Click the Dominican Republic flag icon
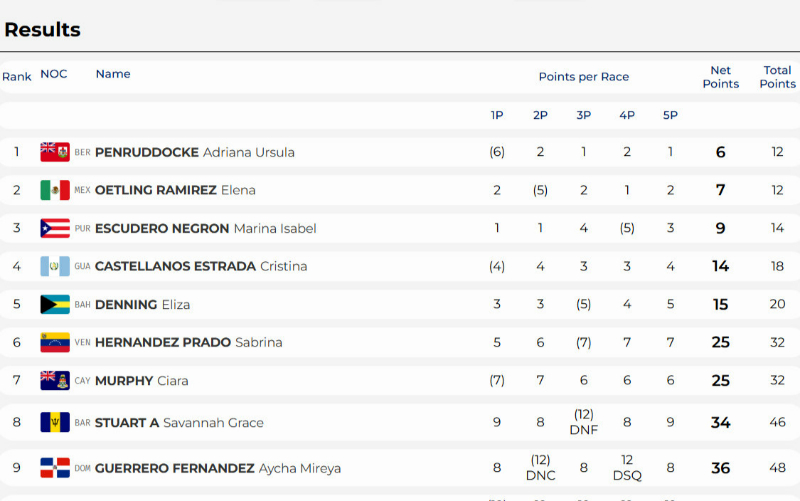 (55, 468)
